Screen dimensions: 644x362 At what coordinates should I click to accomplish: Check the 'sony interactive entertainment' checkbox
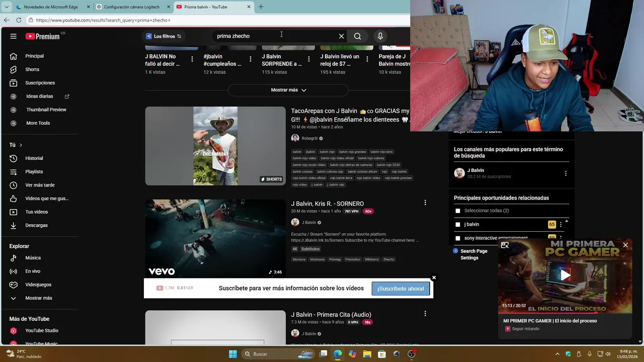[457, 238]
